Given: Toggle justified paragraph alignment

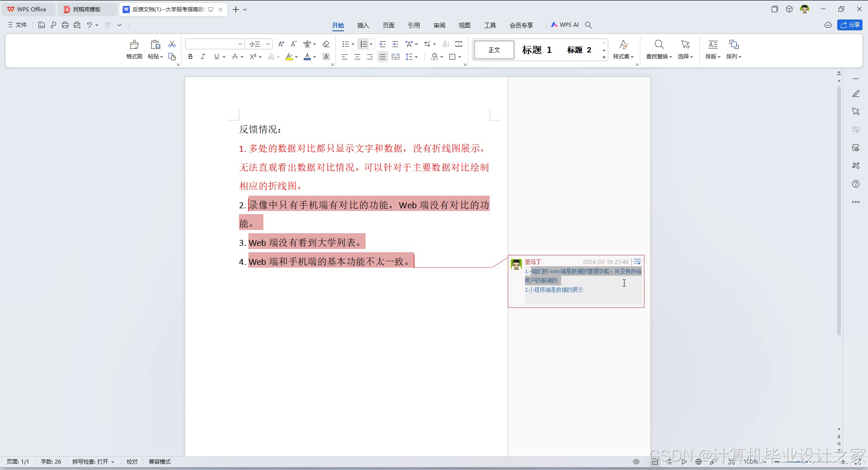Looking at the screenshot, I should [x=382, y=57].
